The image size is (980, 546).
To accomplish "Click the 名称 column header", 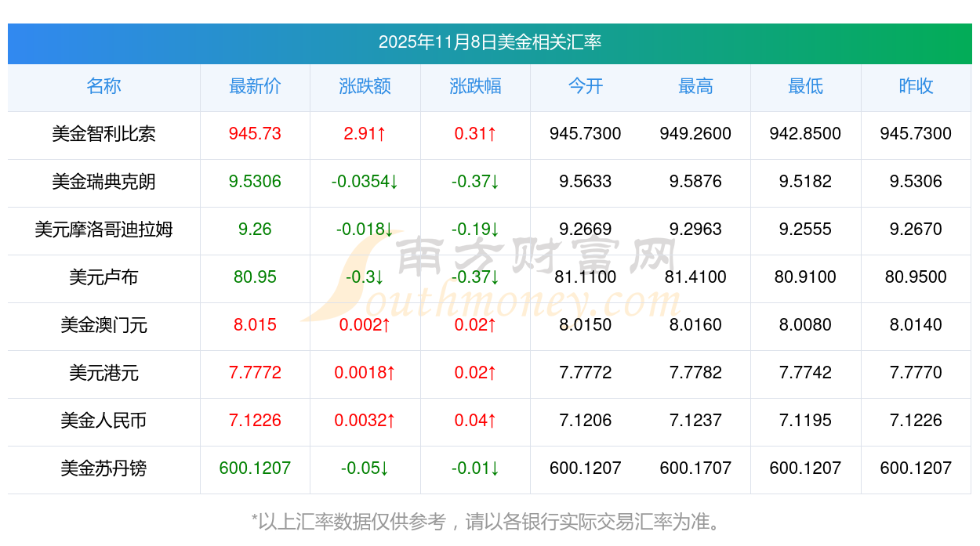I will click(103, 86).
